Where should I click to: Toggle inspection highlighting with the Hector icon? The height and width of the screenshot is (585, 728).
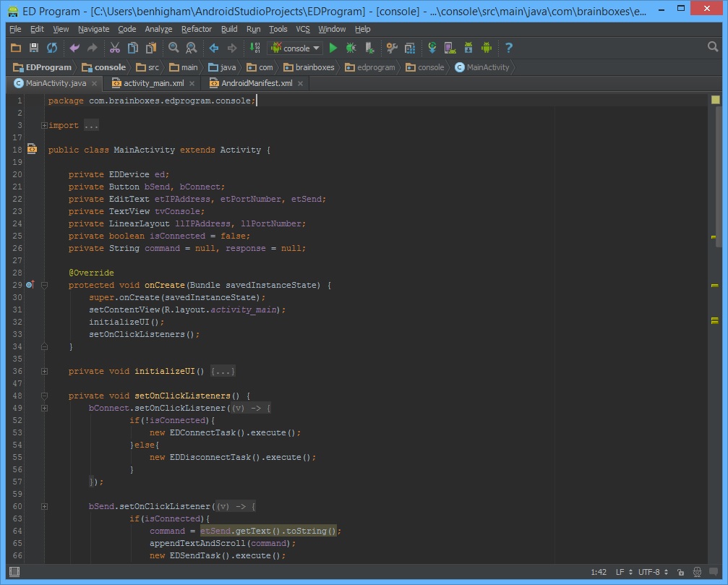697,572
